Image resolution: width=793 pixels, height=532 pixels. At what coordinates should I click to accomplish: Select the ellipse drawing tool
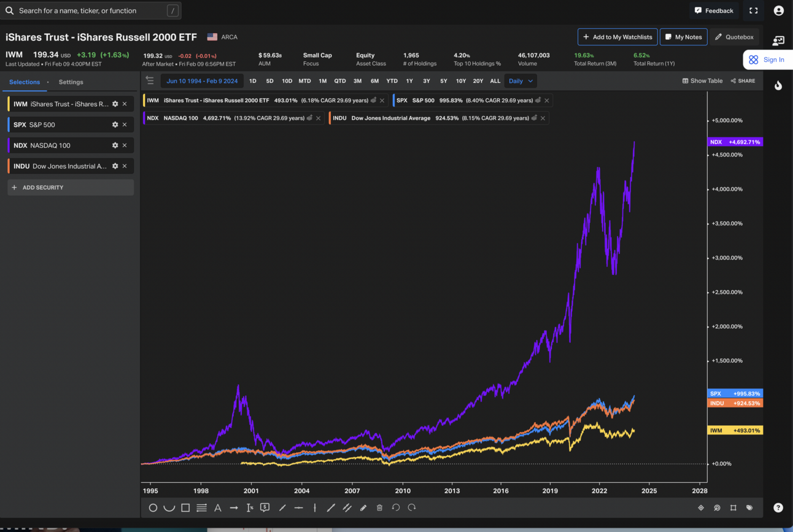[152, 507]
